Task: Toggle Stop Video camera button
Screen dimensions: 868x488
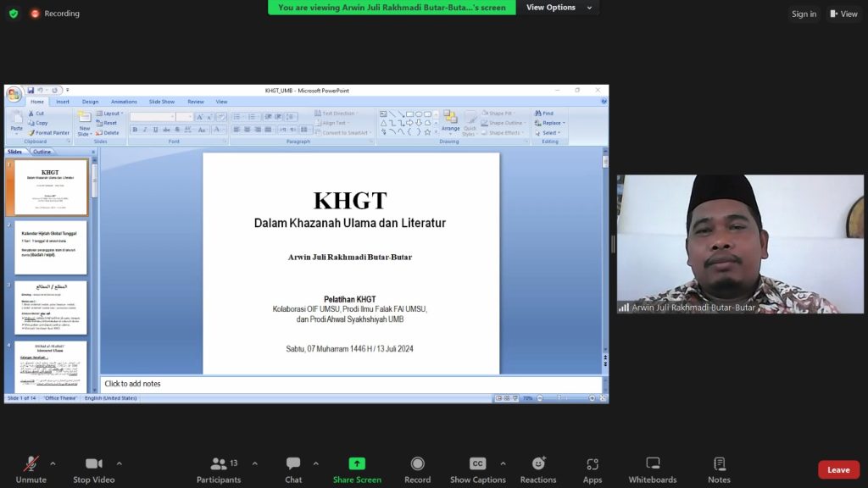Action: (93, 464)
